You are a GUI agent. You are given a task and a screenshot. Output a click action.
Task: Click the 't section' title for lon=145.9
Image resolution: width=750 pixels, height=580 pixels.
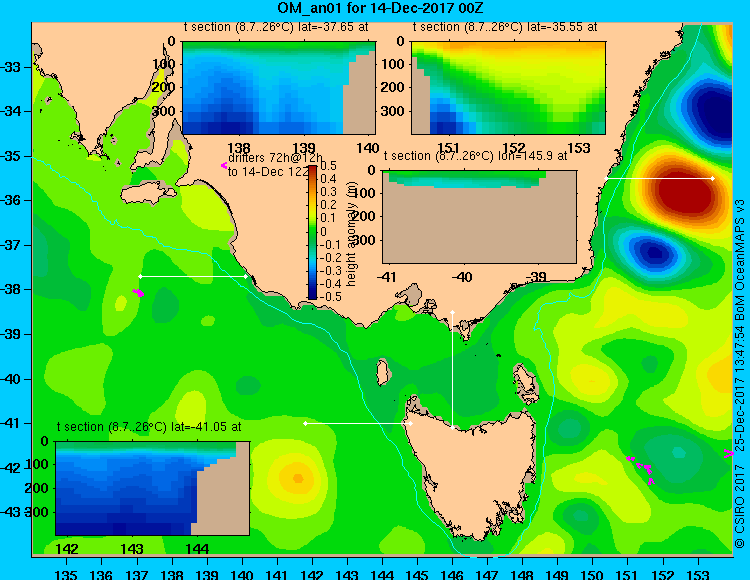click(475, 156)
